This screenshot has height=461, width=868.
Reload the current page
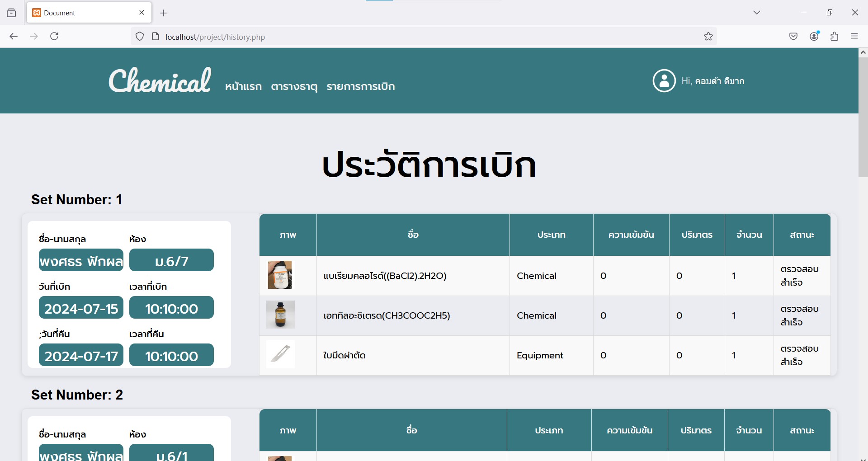tap(54, 37)
